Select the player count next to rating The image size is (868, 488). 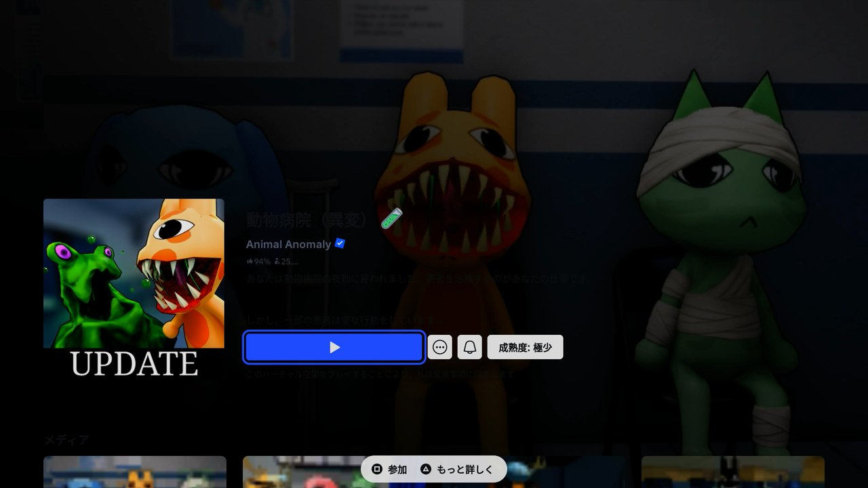(286, 261)
